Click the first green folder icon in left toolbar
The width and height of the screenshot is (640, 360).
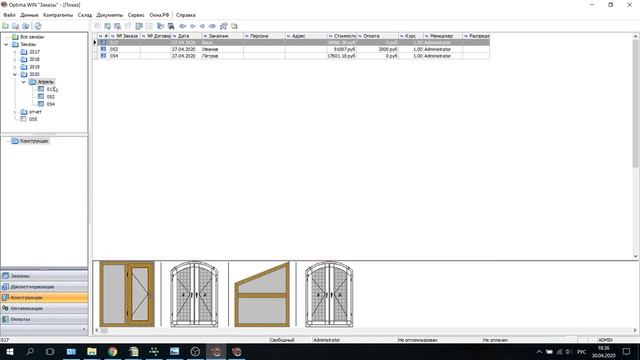click(x=6, y=26)
